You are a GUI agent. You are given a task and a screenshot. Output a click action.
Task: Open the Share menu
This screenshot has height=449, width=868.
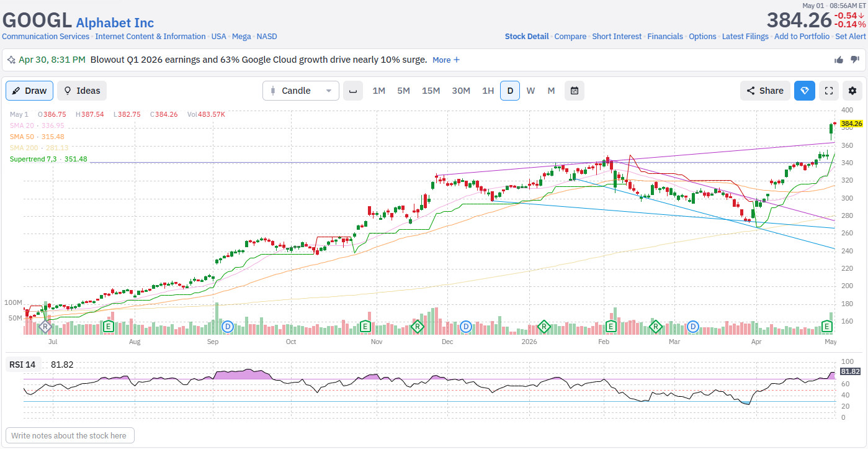point(765,91)
